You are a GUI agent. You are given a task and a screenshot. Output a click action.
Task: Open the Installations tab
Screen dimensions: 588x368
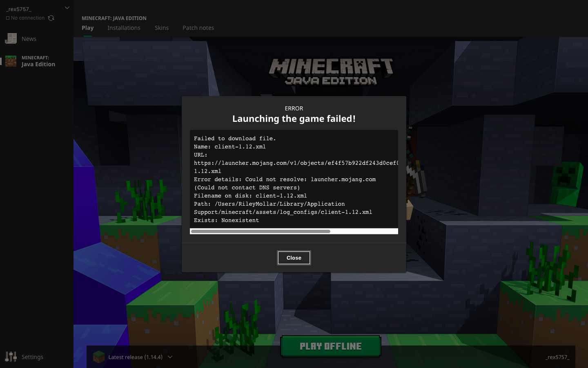(x=124, y=28)
